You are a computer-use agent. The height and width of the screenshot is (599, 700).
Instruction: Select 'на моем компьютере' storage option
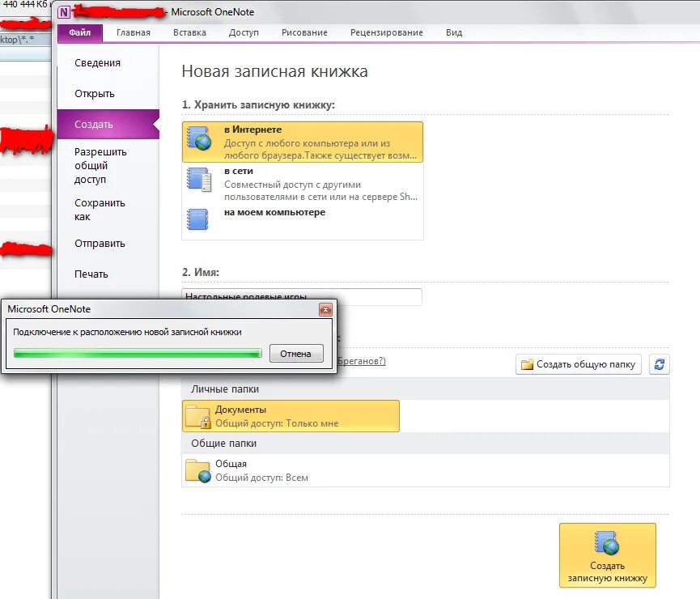point(302,219)
